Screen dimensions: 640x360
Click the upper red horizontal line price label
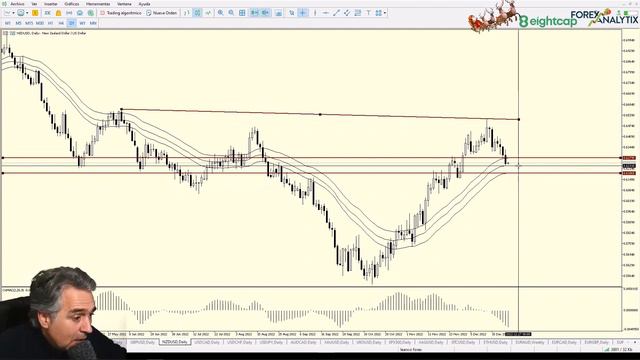(629, 158)
